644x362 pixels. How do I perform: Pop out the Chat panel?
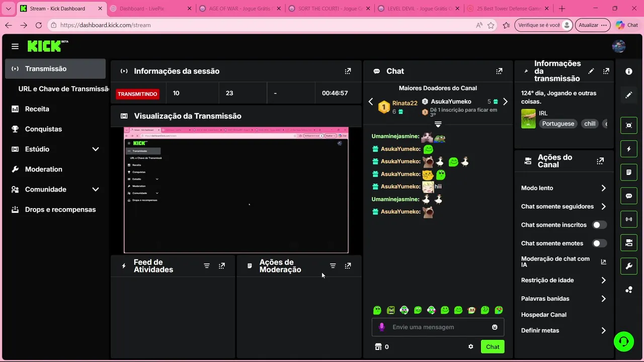[x=499, y=71]
